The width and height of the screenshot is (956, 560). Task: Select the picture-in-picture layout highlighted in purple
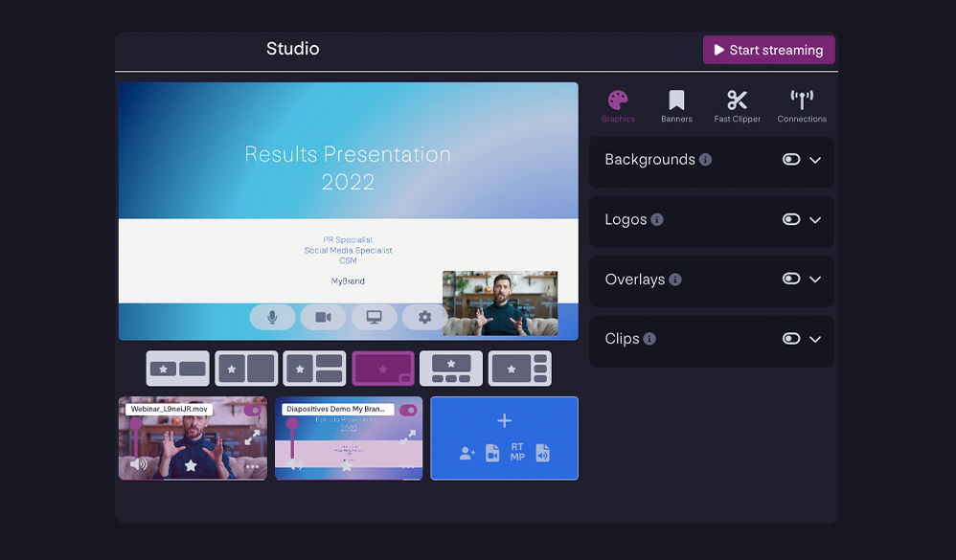[383, 369]
